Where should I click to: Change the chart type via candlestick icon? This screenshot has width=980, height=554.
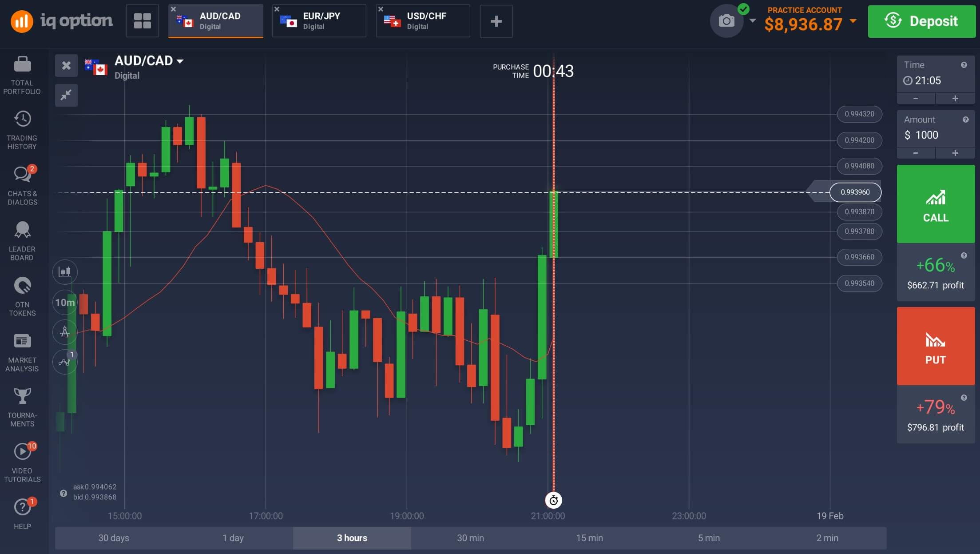[65, 272]
